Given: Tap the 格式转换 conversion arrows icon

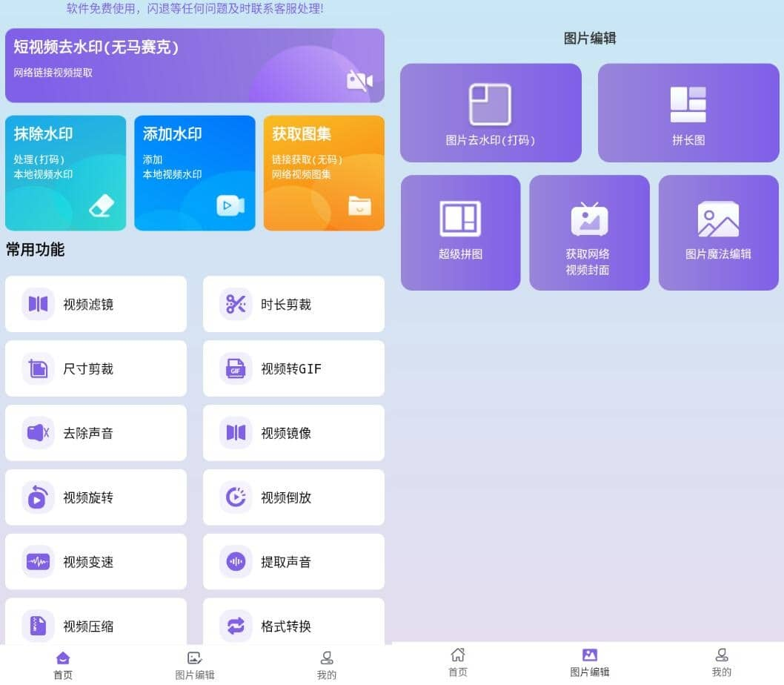Looking at the screenshot, I should (236, 626).
